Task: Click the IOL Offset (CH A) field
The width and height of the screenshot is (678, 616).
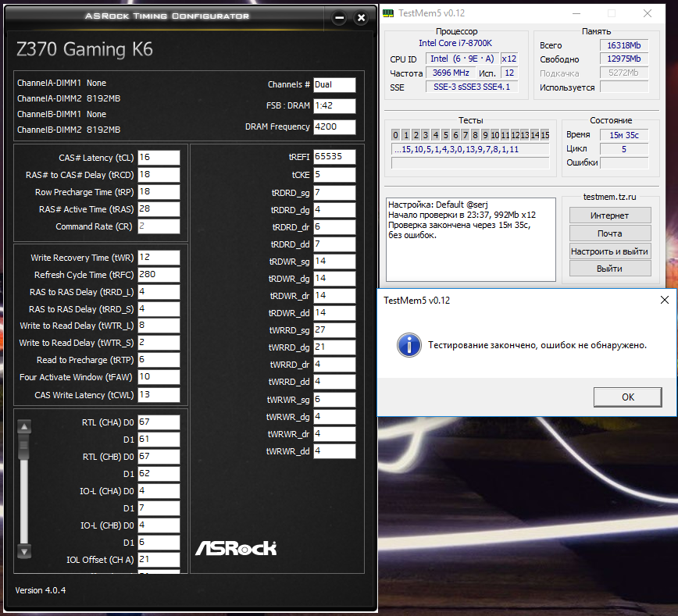Action: click(159, 560)
